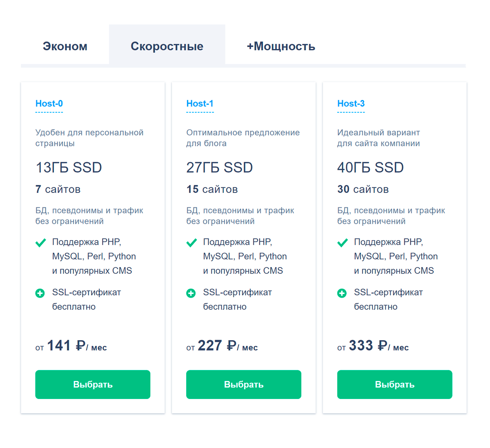490x448 pixels.
Task: Click Выбрать button for Host-3 plan
Action: tap(394, 384)
